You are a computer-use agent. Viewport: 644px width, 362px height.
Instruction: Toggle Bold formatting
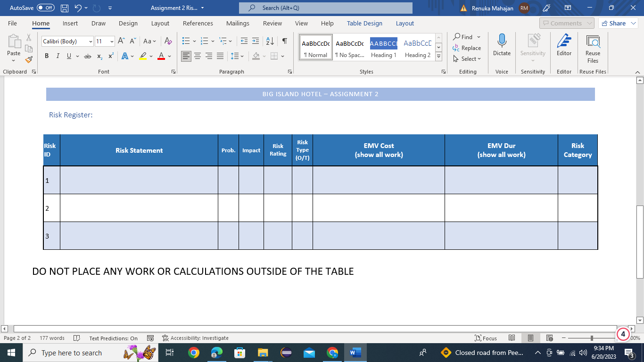coord(47,56)
